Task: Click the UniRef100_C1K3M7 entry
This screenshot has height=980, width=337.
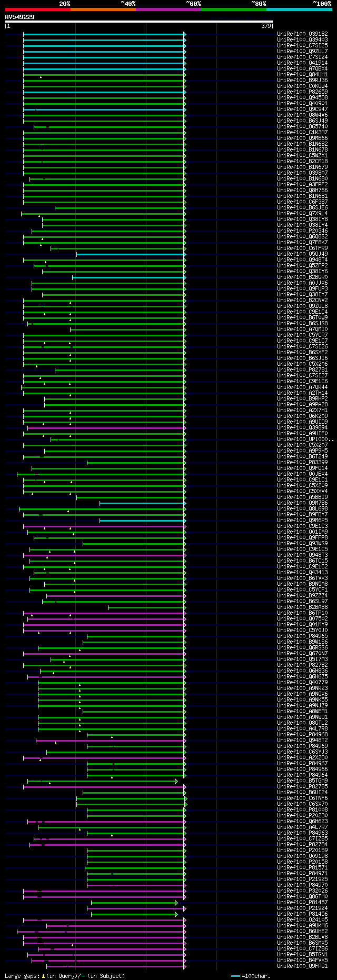Action: point(302,133)
